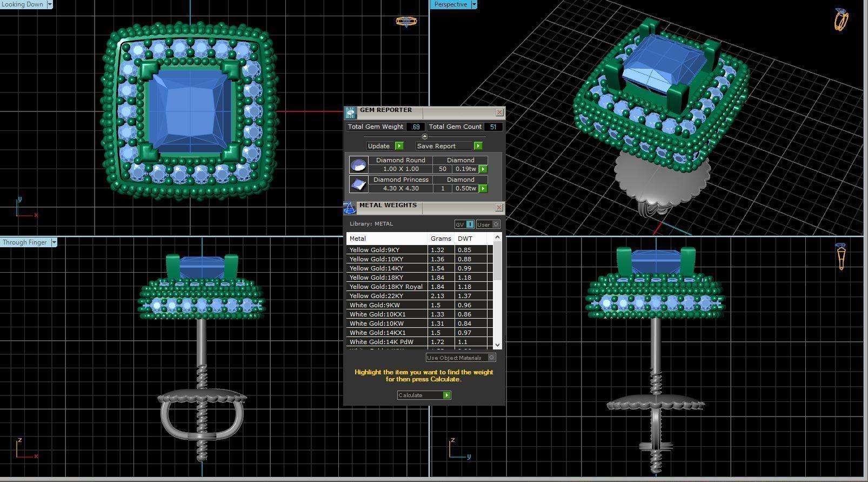The image size is (868, 482).
Task: Close the Metal Weights panel
Action: (x=499, y=208)
